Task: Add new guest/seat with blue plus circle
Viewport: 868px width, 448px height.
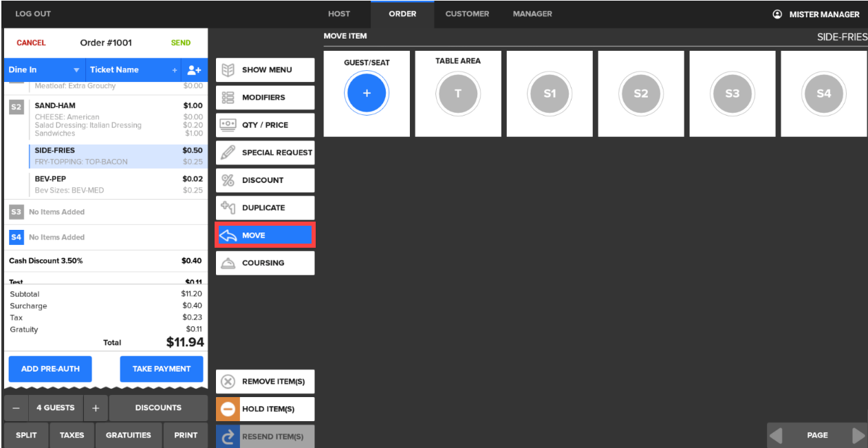Action: [x=367, y=93]
